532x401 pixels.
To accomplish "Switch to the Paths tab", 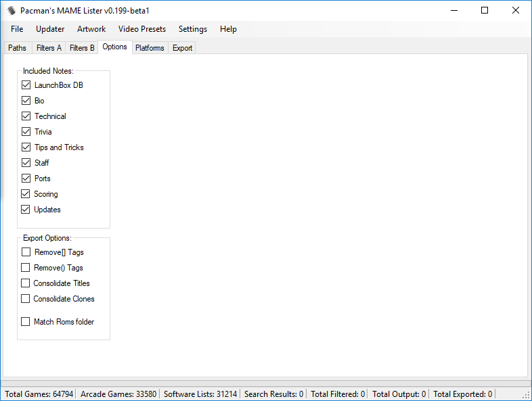I will click(x=17, y=48).
